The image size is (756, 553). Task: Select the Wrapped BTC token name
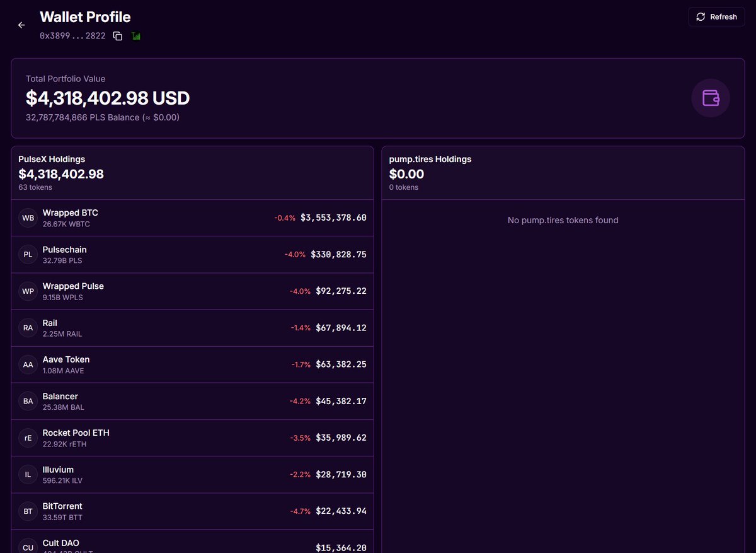coord(71,213)
